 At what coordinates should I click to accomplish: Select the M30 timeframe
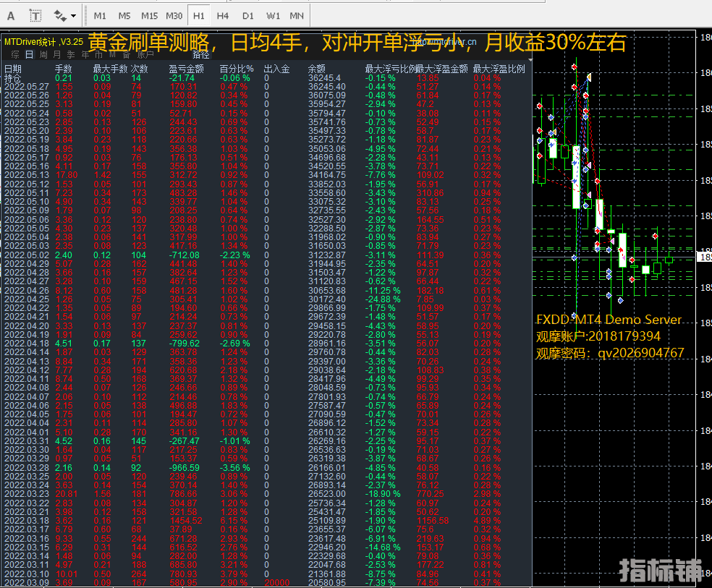(x=174, y=15)
